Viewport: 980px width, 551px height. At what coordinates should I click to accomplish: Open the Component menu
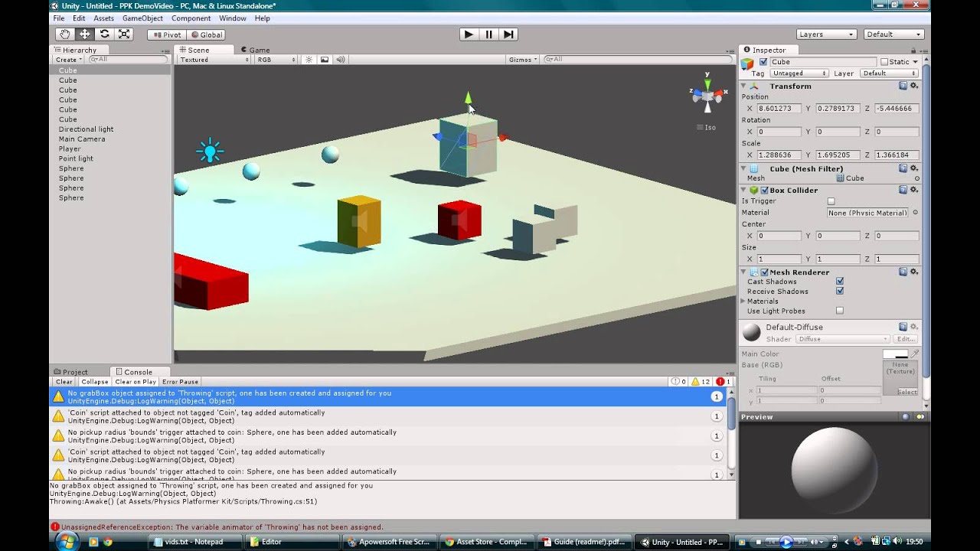(x=191, y=18)
